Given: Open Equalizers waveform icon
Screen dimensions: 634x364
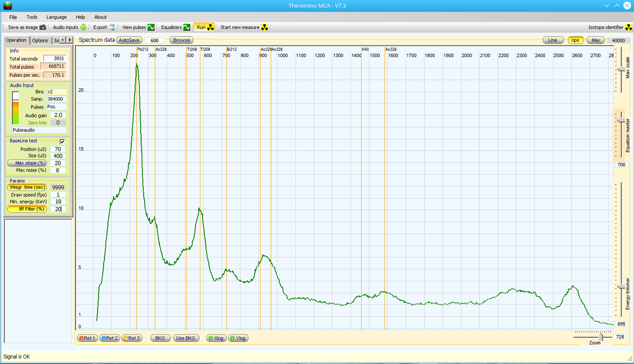Looking at the screenshot, I should 187,27.
